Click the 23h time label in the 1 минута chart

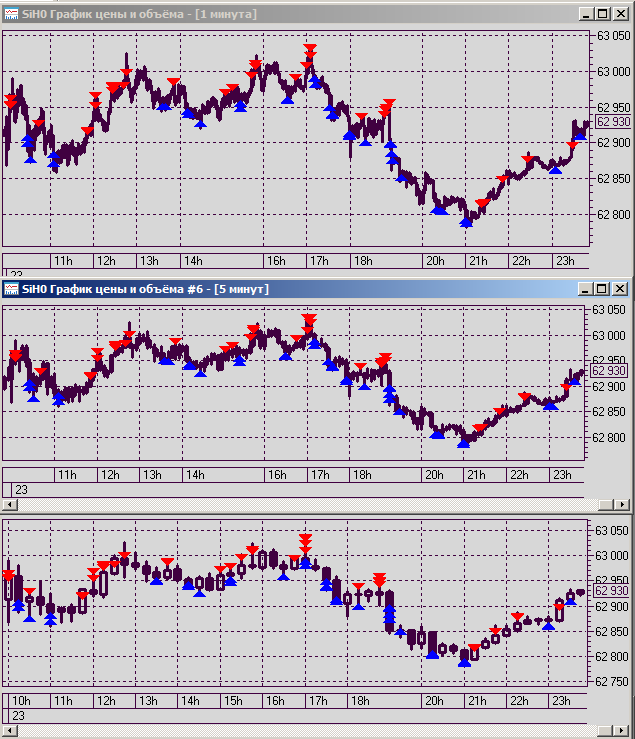[x=565, y=261]
